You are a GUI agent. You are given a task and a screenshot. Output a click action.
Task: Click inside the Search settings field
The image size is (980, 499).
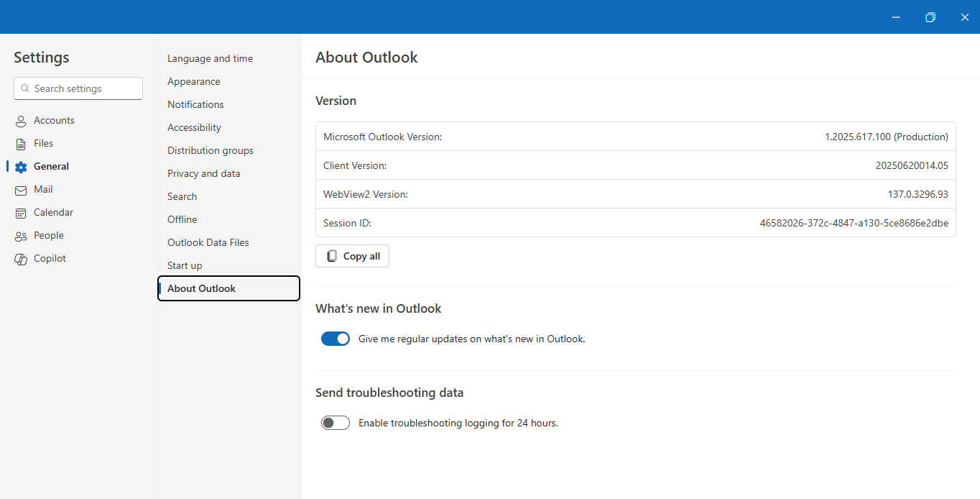pyautogui.click(x=79, y=88)
